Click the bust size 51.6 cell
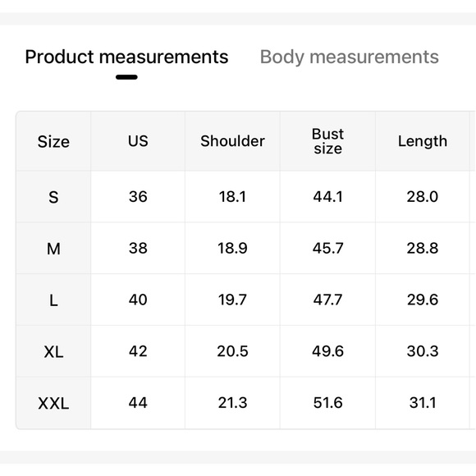The height and width of the screenshot is (476, 476). (327, 403)
